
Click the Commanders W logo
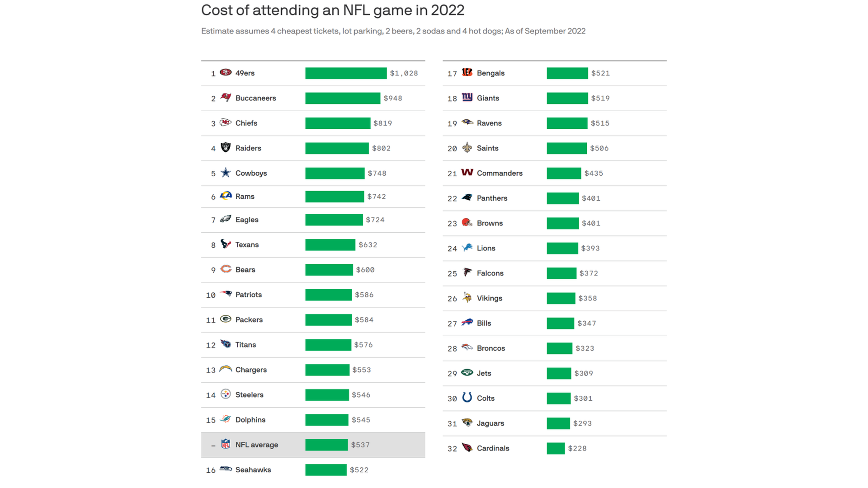(x=467, y=172)
